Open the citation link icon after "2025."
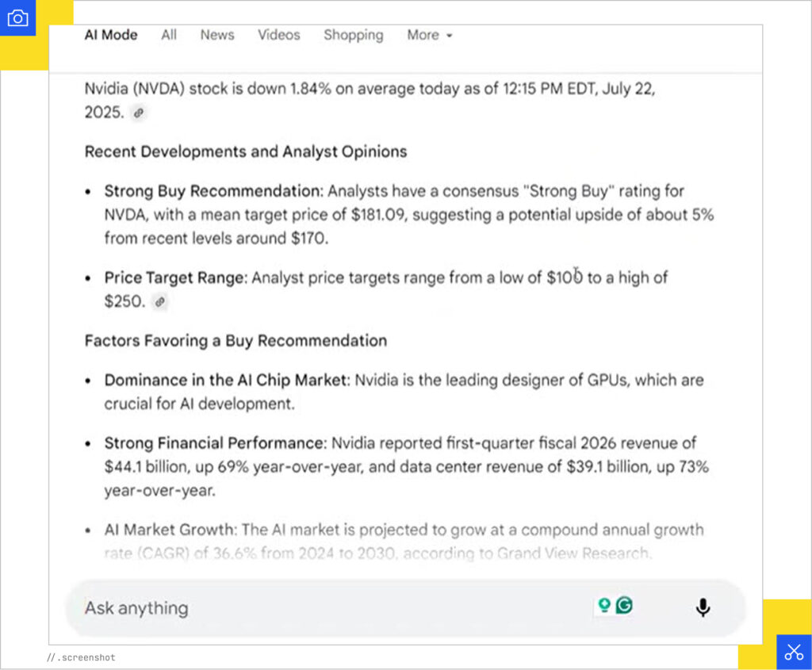 pos(139,113)
